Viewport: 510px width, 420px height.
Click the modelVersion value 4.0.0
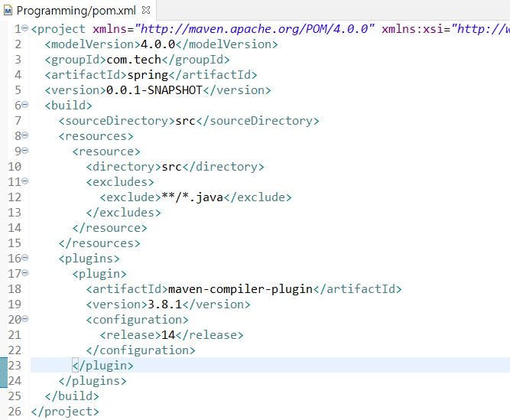[x=158, y=44]
